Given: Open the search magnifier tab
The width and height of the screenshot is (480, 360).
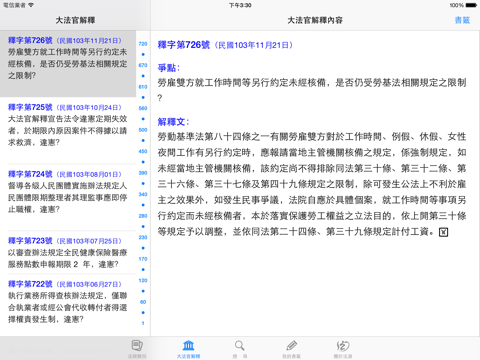Looking at the screenshot, I should click(240, 345).
